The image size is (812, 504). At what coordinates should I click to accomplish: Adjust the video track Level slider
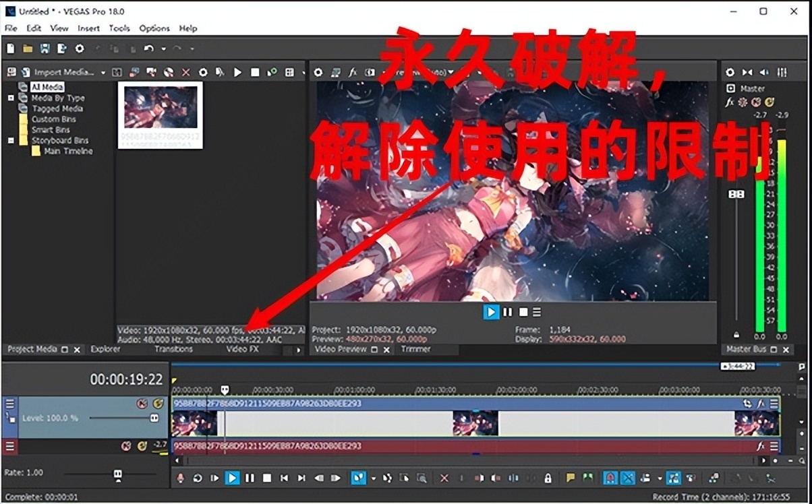coord(154,418)
